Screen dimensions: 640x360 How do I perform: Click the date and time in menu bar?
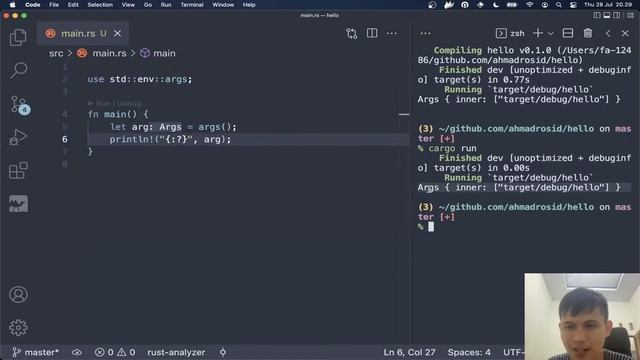click(x=608, y=5)
